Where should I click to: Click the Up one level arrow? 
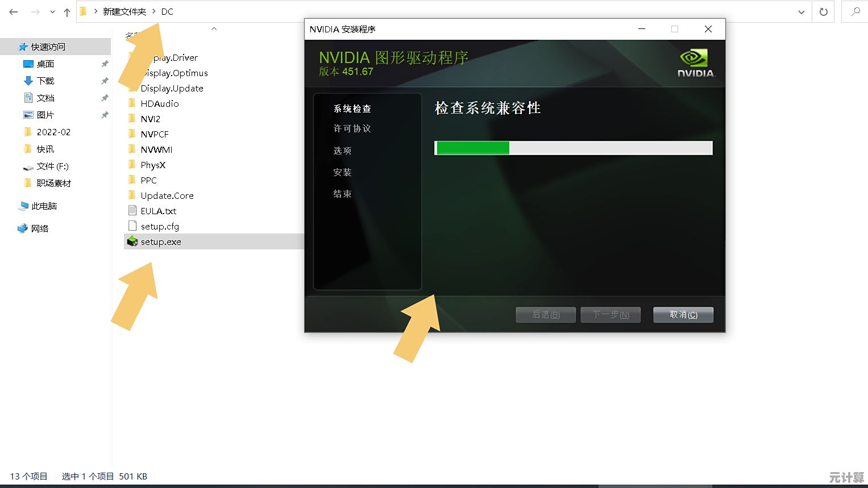67,12
